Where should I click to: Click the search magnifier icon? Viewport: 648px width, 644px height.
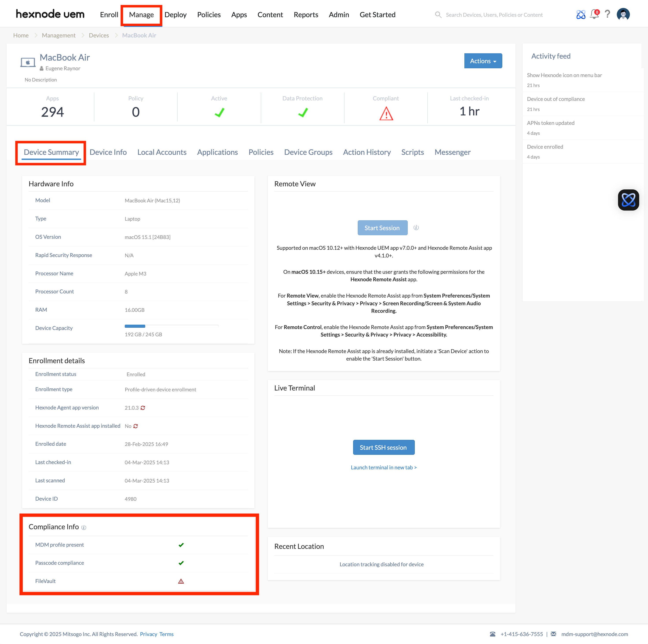[x=438, y=15]
